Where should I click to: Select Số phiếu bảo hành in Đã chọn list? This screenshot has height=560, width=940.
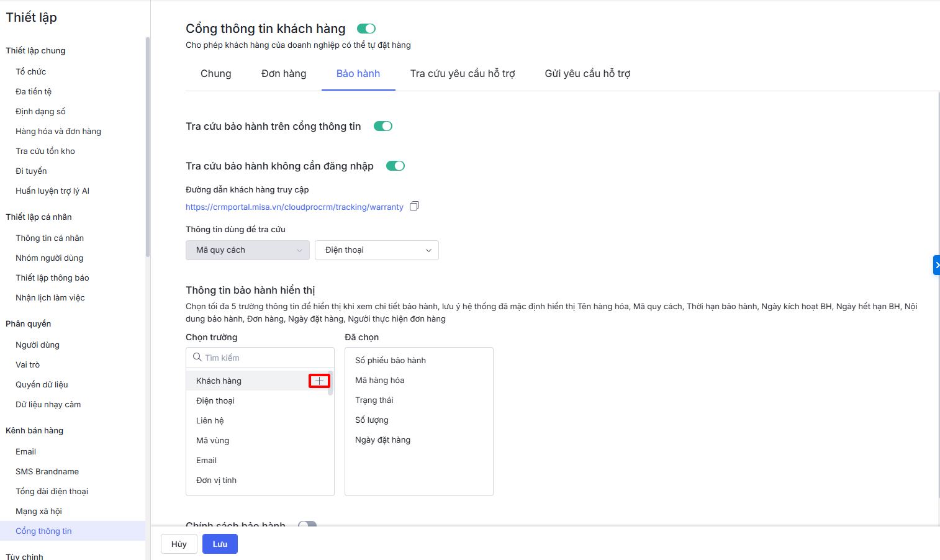click(x=391, y=360)
